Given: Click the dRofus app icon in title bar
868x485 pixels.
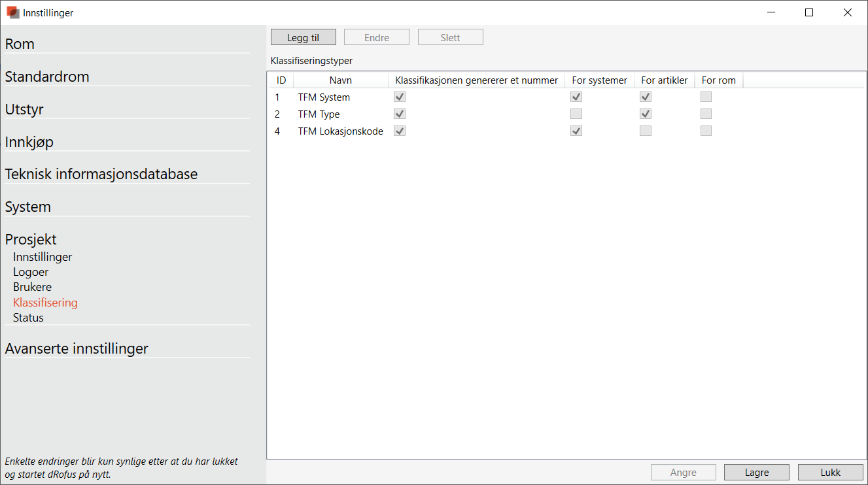Looking at the screenshot, I should tap(12, 12).
